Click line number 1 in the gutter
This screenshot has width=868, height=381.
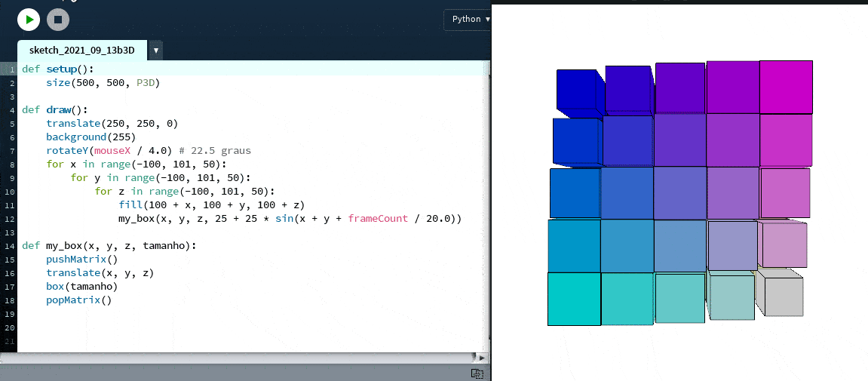click(x=11, y=69)
